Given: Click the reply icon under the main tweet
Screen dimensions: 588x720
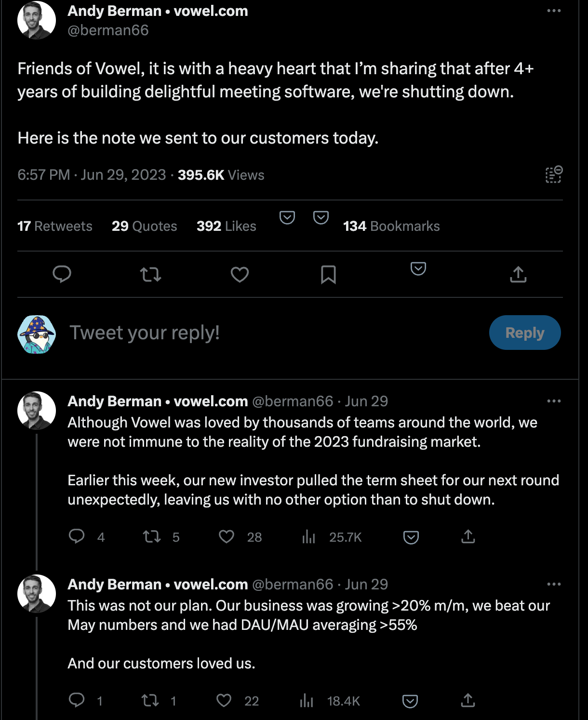Looking at the screenshot, I should pos(62,274).
